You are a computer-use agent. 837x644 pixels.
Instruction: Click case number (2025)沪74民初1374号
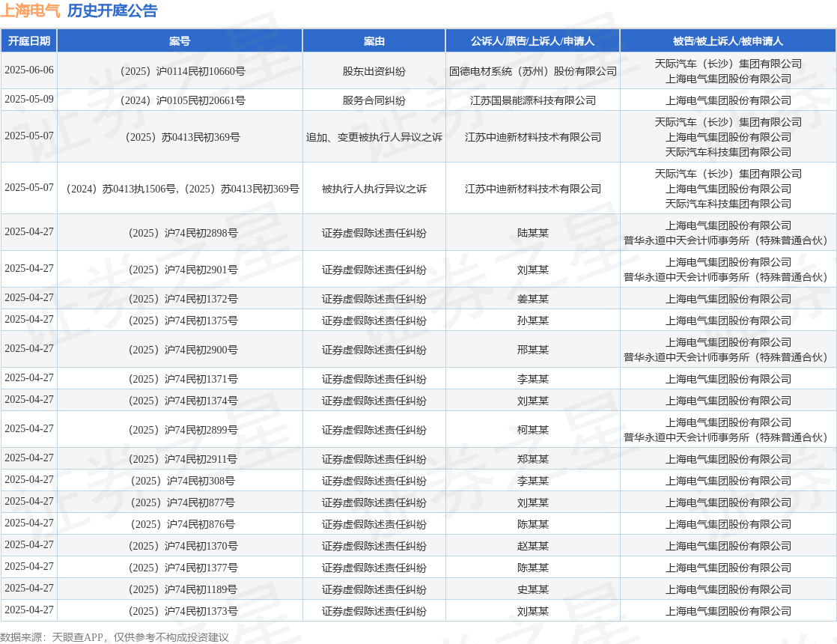pos(180,401)
